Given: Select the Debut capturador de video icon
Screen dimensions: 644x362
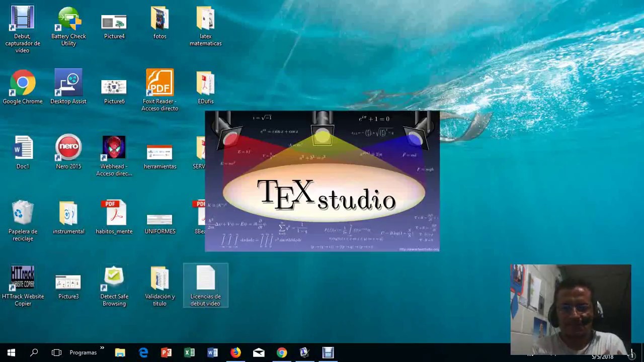Looking at the screenshot, I should pos(23,20).
